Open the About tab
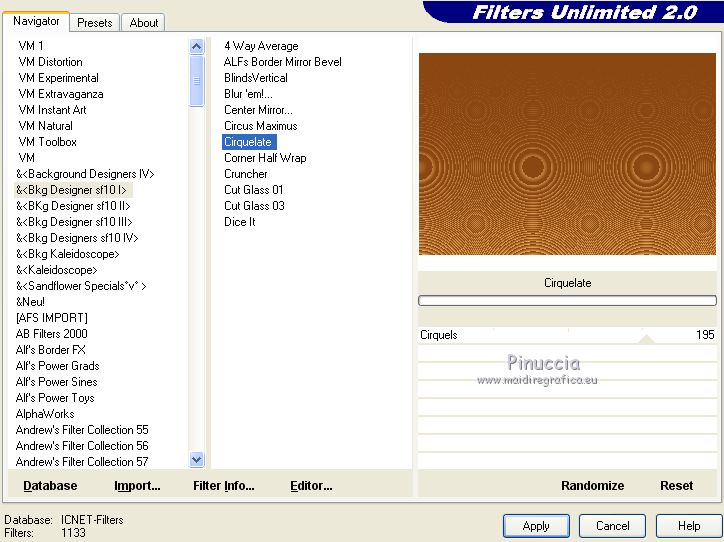 click(x=144, y=23)
